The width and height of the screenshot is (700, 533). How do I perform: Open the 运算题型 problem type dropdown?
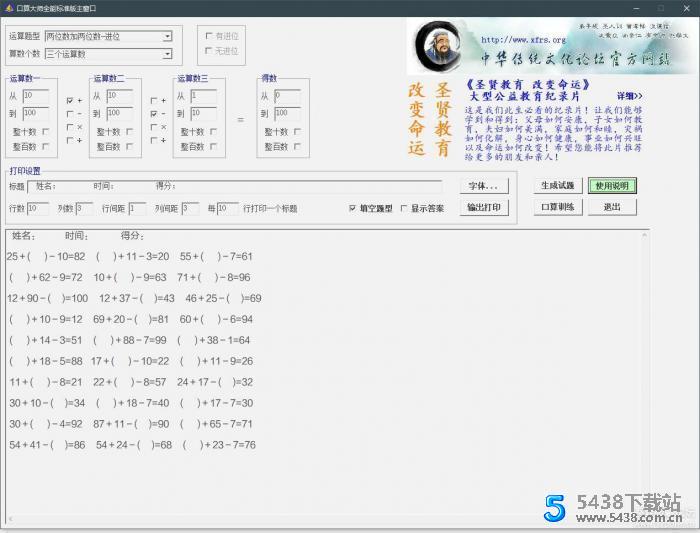coord(167,36)
